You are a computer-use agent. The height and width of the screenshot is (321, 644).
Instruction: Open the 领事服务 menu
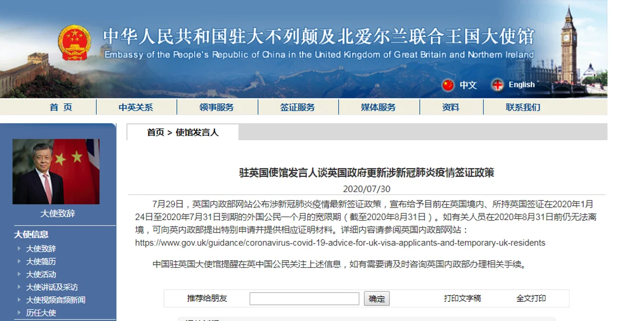pyautogui.click(x=216, y=107)
